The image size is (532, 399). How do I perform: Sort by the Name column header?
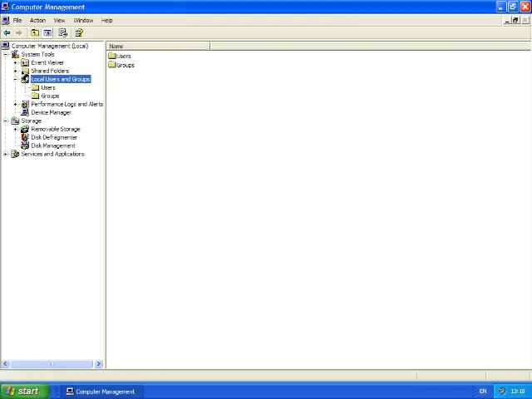pos(158,47)
